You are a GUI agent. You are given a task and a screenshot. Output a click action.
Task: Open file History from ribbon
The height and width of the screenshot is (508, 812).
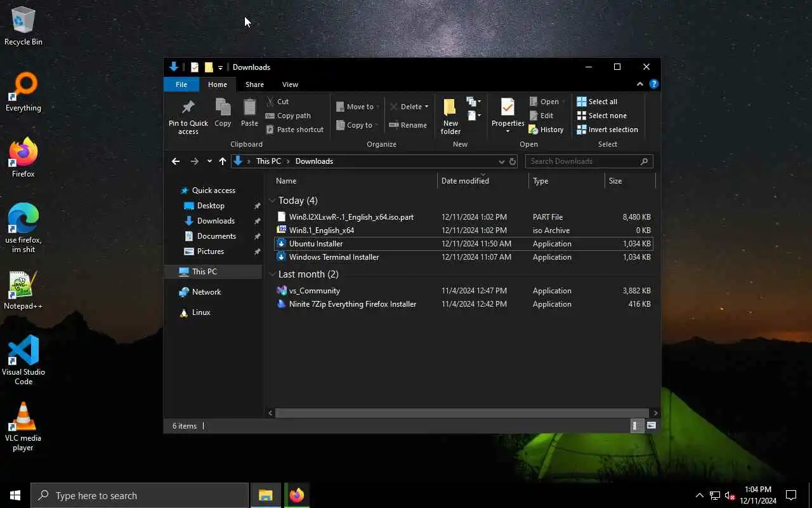coord(546,130)
